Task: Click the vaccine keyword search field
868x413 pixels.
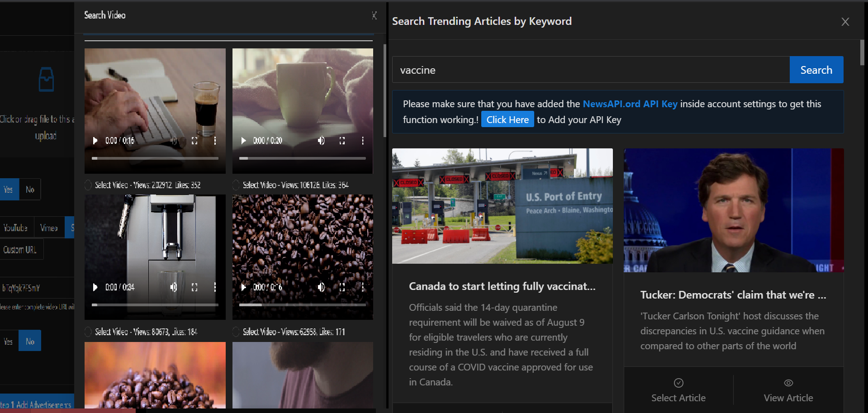Action: pos(591,70)
